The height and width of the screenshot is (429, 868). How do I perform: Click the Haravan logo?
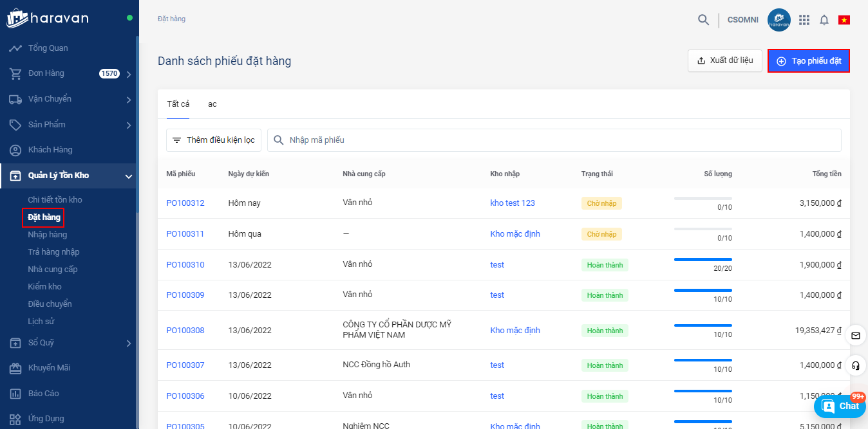coord(48,18)
